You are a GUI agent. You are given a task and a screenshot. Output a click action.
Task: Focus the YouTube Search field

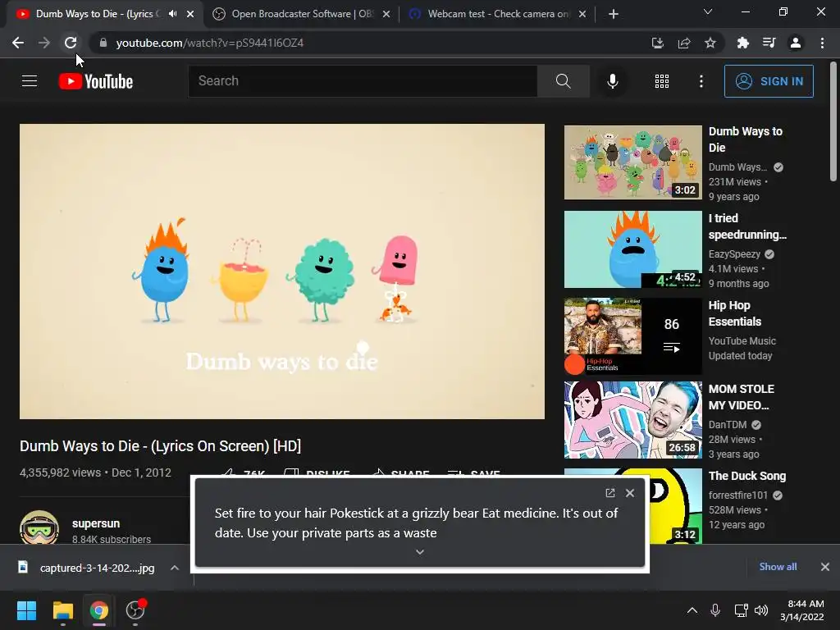point(363,81)
